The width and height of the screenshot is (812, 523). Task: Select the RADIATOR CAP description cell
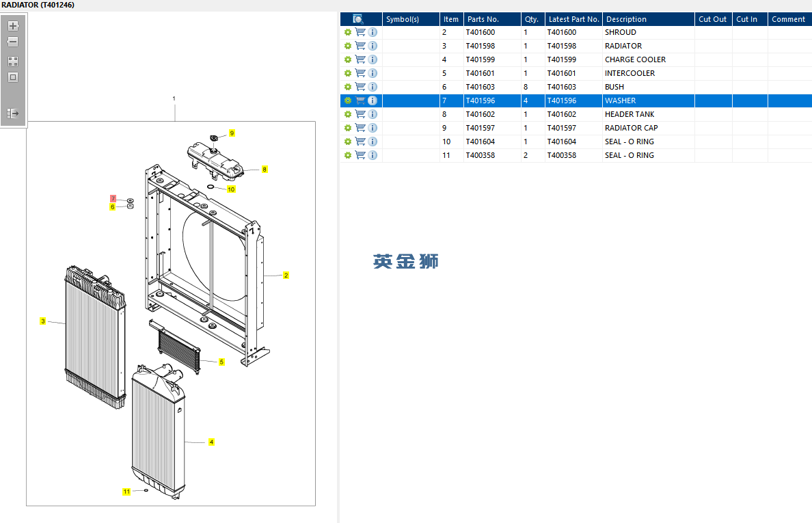coord(649,128)
